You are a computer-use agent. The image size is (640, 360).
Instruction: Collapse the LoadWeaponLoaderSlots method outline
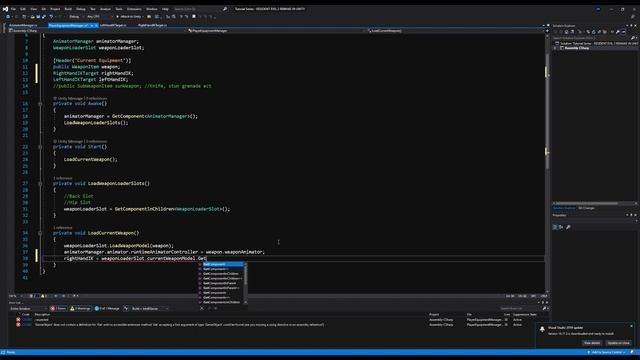pyautogui.click(x=40, y=184)
